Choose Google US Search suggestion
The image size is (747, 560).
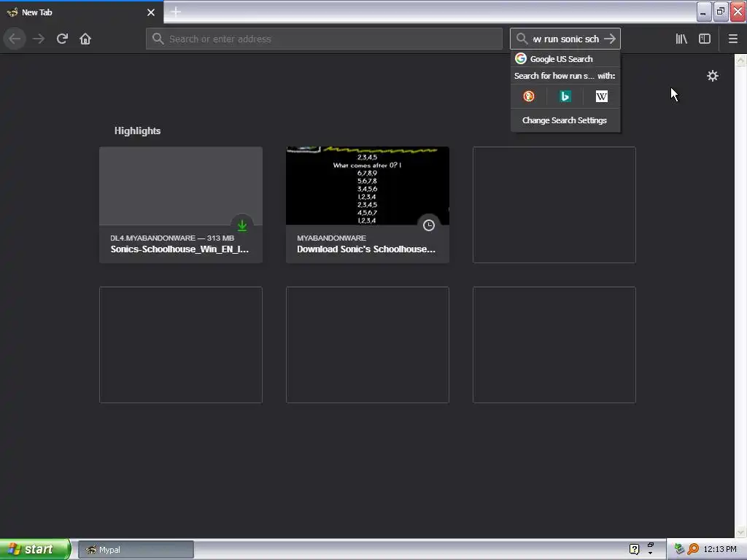(x=565, y=58)
